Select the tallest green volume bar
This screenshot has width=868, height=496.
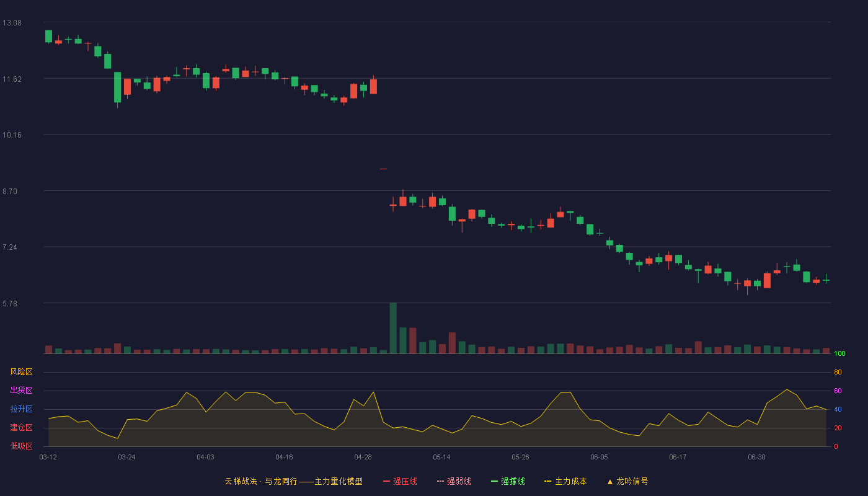393,328
